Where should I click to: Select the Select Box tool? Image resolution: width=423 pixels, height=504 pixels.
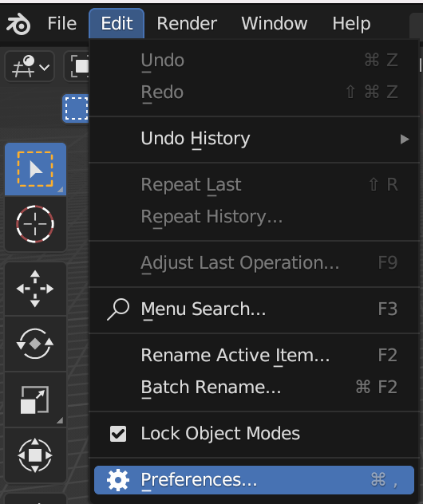pyautogui.click(x=35, y=169)
